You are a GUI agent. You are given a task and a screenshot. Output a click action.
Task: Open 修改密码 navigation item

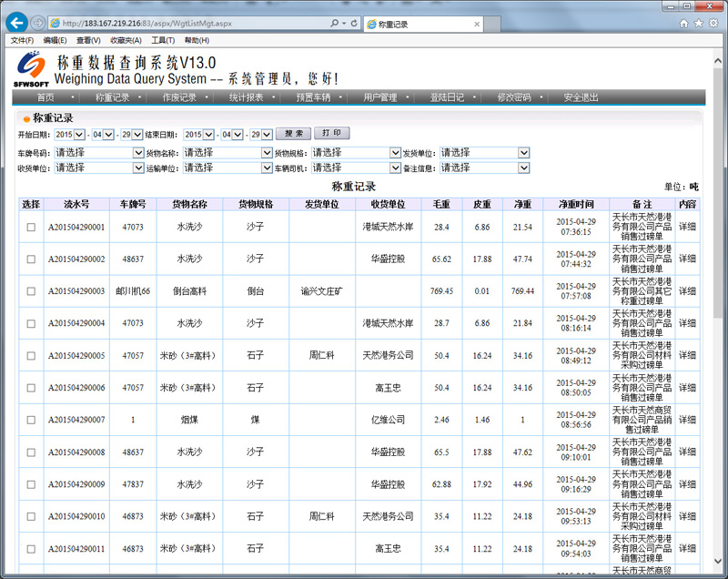point(514,97)
